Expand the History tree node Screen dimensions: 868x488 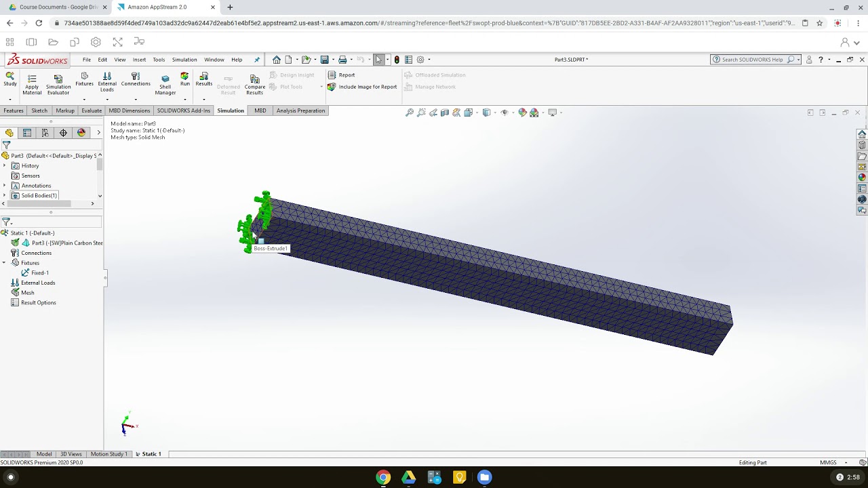[x=5, y=166]
